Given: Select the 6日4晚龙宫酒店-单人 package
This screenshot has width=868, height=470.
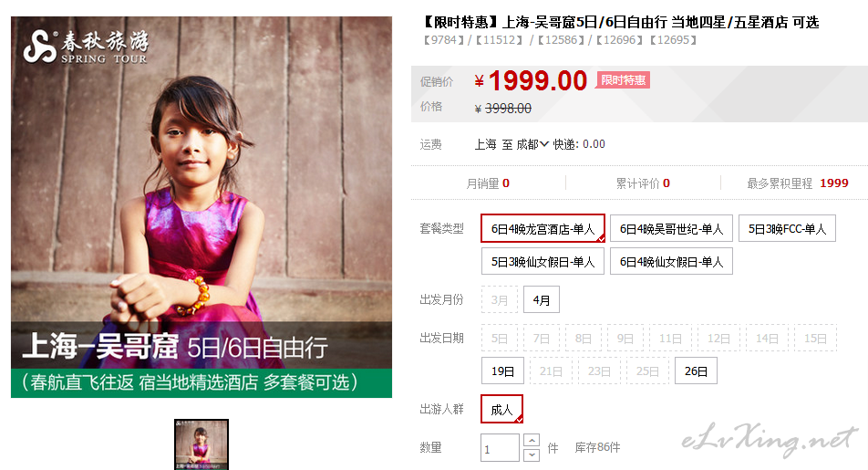Looking at the screenshot, I should (542, 228).
